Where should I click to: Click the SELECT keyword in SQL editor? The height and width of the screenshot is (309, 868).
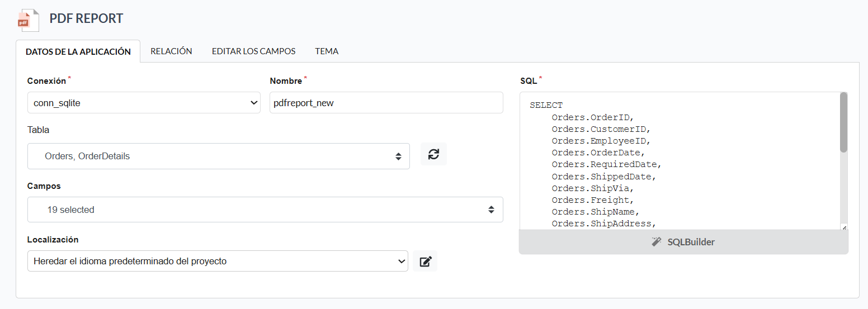coord(546,105)
